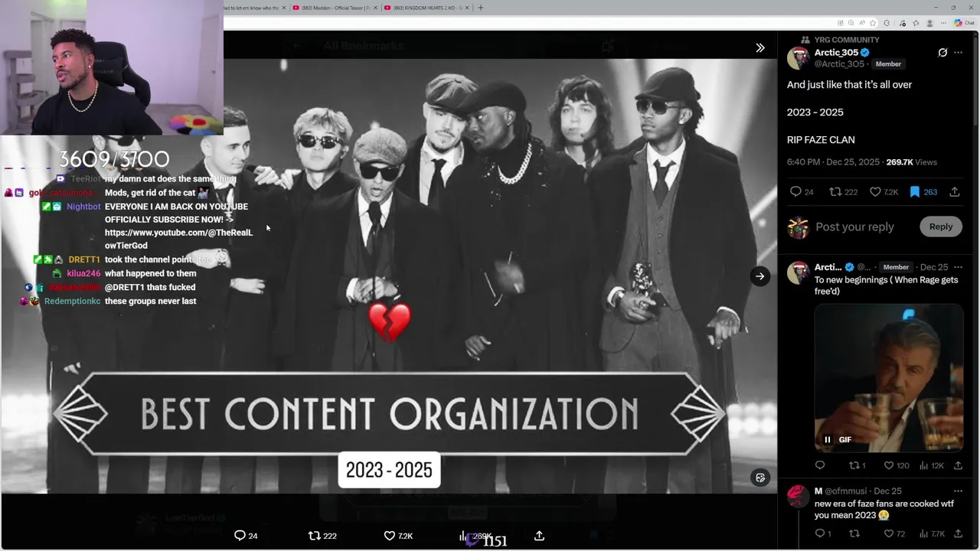Click the Arcti... name on the first reply
This screenshot has width=980, height=551.
point(828,267)
